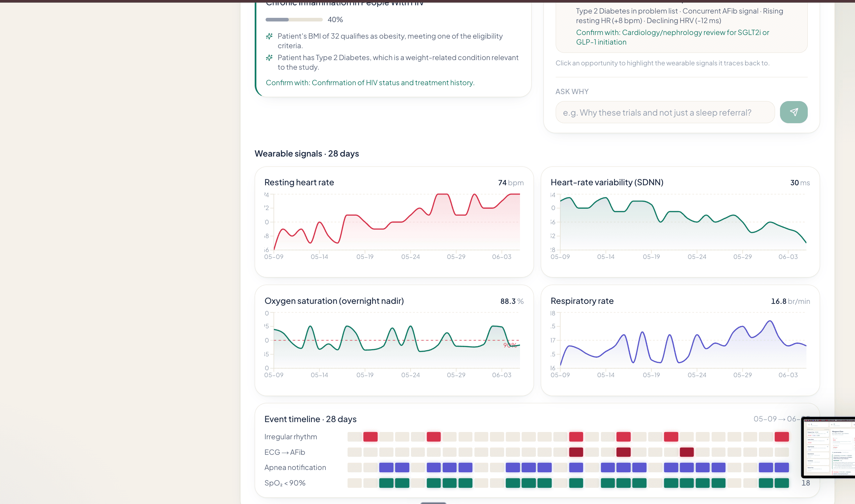
Task: Open 'Confirm with: Confirmation of HIV status' link
Action: coord(370,83)
